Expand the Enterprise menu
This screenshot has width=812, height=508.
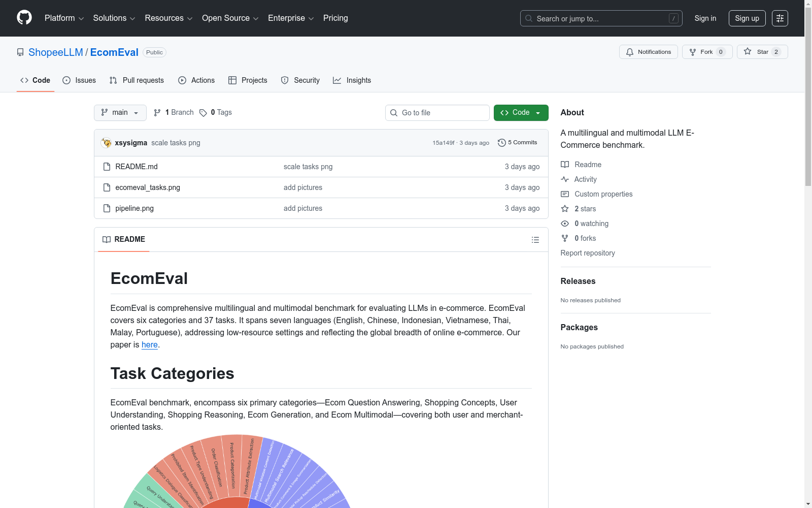291,18
